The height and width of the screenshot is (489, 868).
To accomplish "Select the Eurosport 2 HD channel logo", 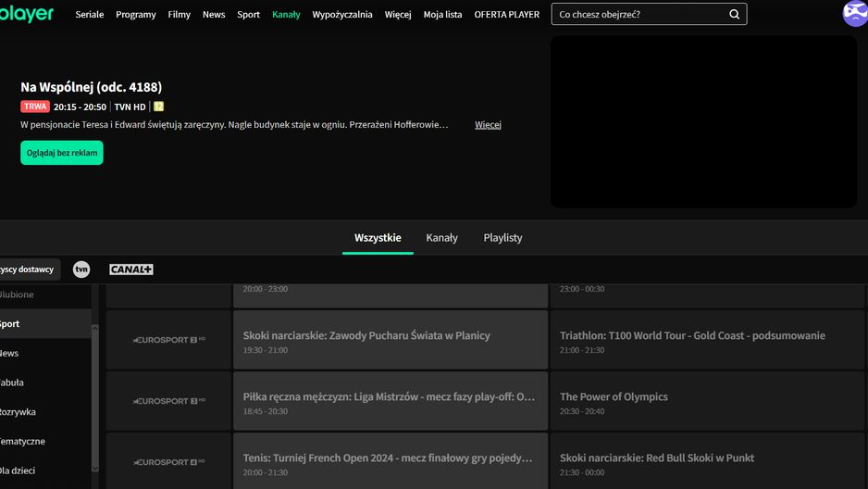I will tap(168, 340).
